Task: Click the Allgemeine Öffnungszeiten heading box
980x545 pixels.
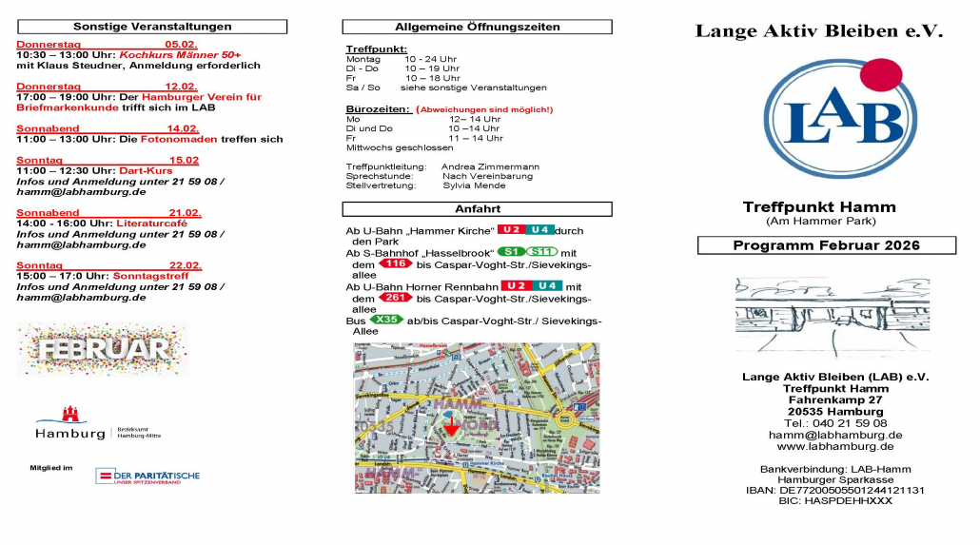Action: point(477,27)
